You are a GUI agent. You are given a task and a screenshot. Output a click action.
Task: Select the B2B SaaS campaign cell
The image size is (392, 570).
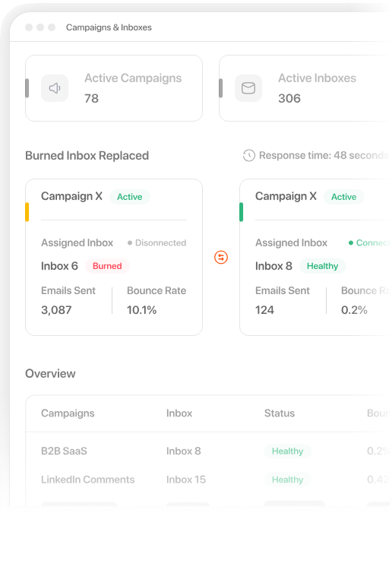pos(64,451)
